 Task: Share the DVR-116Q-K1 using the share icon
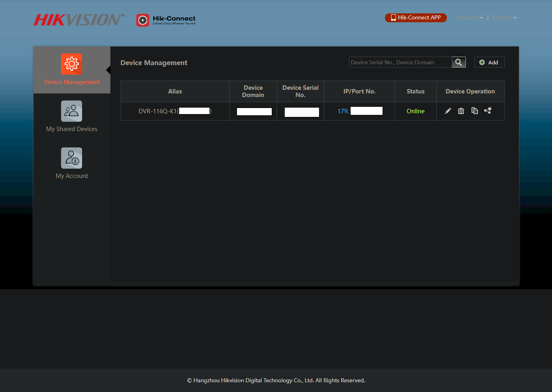click(x=488, y=110)
